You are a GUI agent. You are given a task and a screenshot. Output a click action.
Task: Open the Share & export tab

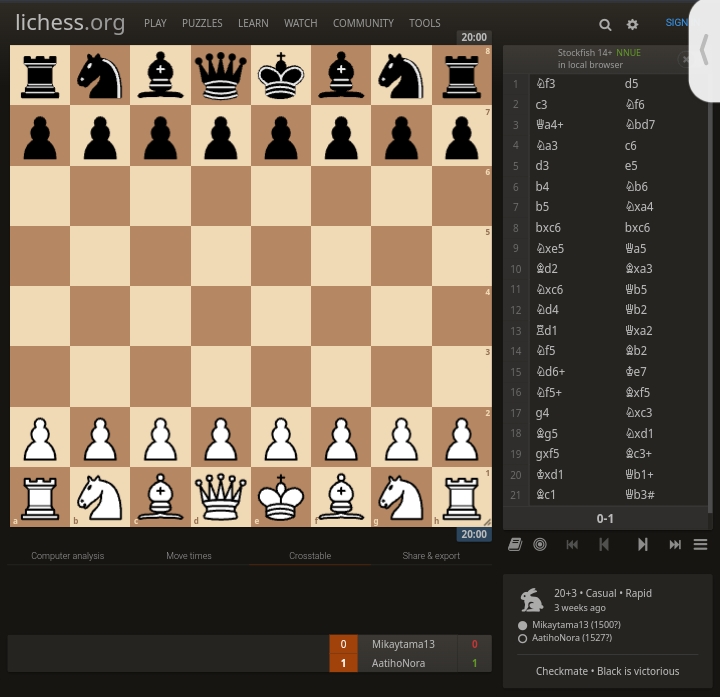pos(431,556)
